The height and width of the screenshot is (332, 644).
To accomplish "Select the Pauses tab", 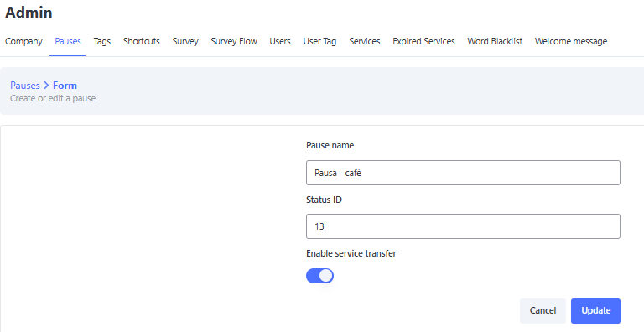I will (68, 41).
